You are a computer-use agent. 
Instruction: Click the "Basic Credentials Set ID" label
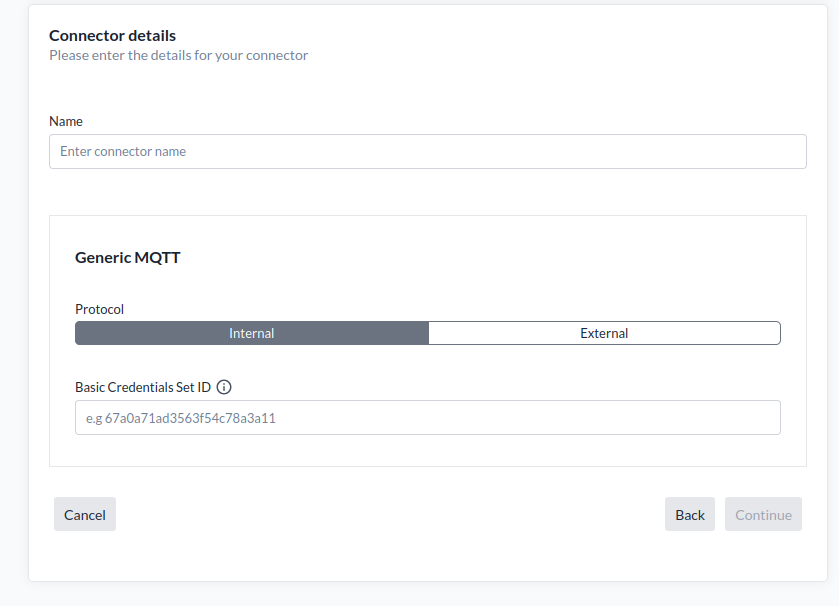143,387
